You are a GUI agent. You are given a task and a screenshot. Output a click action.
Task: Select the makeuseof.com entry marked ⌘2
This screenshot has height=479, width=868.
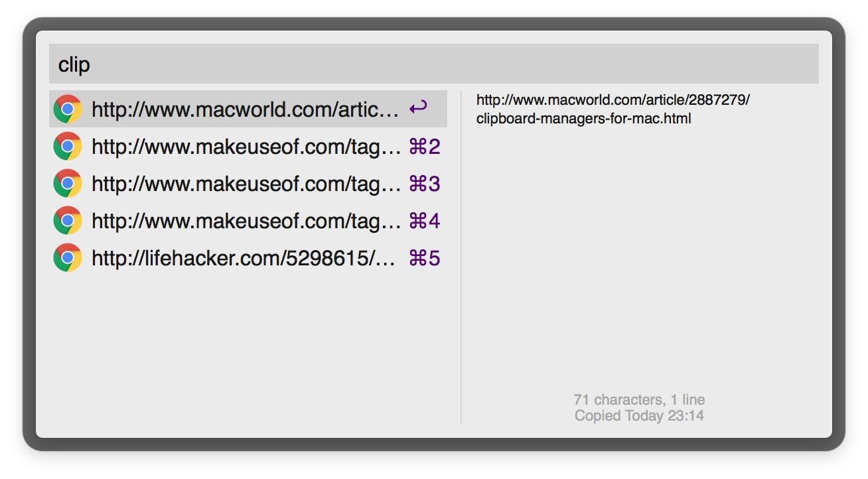[x=248, y=146]
